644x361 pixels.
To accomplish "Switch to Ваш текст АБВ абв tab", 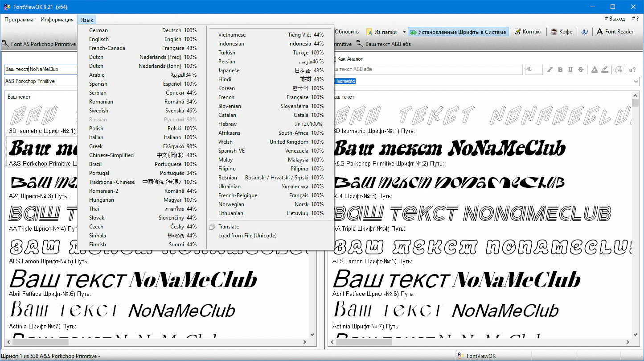I will 384,44.
